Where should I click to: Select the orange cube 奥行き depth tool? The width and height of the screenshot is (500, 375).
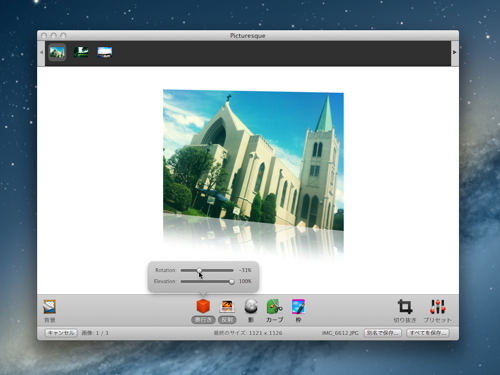[x=203, y=306]
